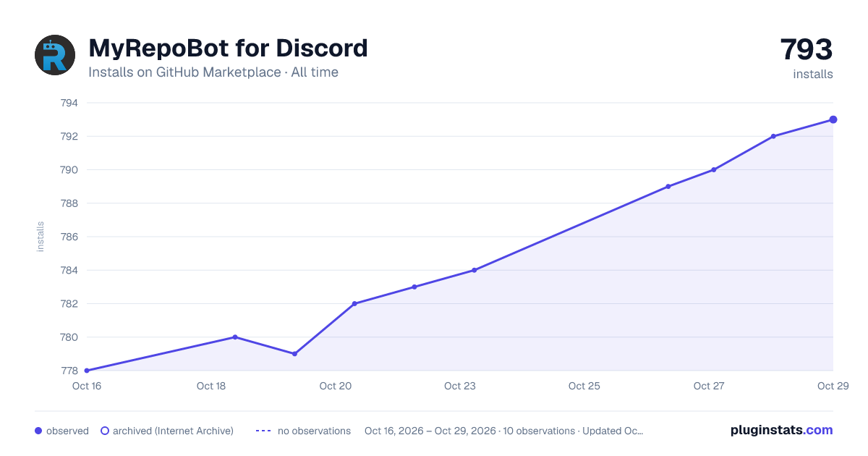Select the data point at 789 installs
Screen dimensions: 868x456
pos(668,187)
